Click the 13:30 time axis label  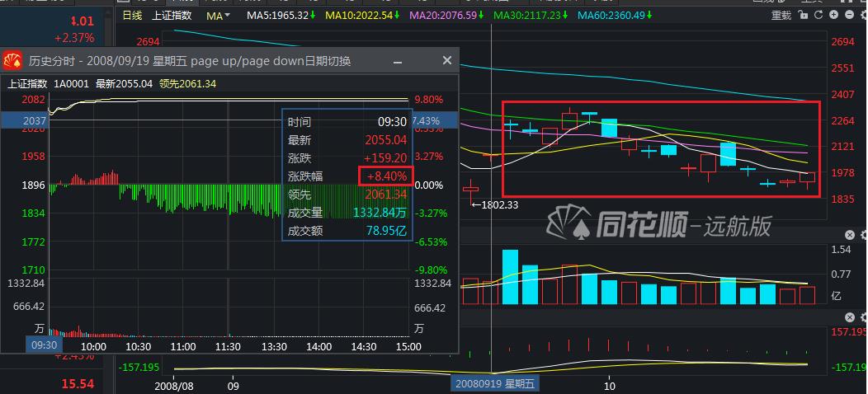coord(273,347)
